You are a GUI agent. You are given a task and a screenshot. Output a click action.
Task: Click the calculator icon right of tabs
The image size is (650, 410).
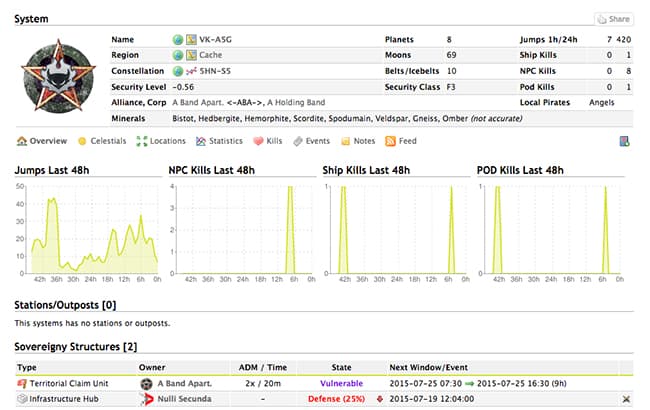(625, 141)
